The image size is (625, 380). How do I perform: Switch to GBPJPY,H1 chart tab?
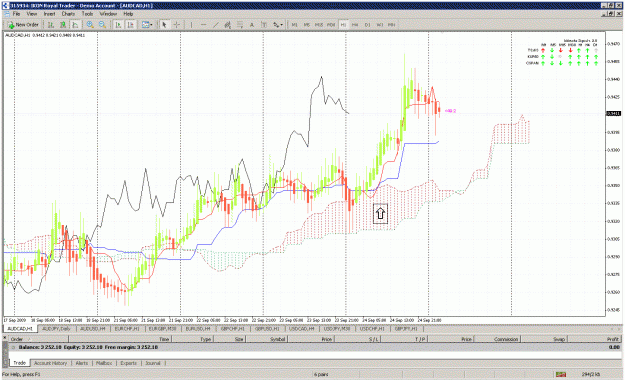pyautogui.click(x=406, y=329)
